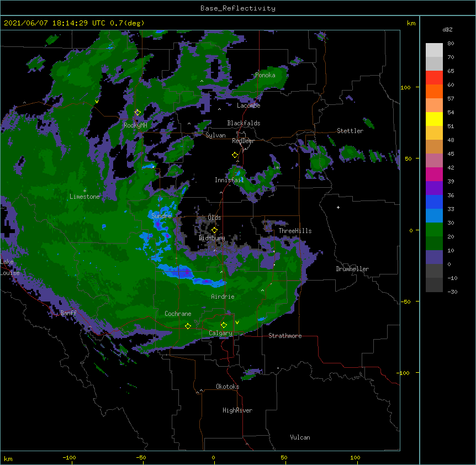This screenshot has width=476, height=465.
Task: Click the Blackfalds city label
Action: (x=244, y=123)
